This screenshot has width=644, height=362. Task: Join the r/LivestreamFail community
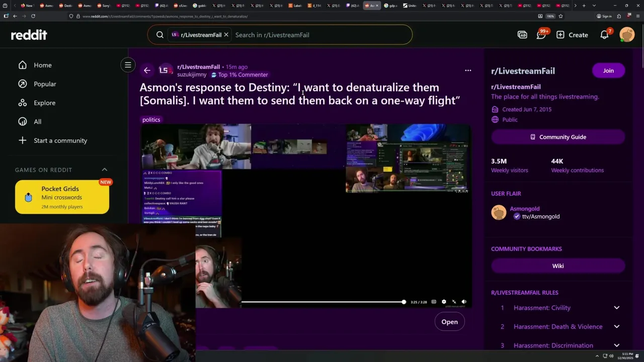pyautogui.click(x=608, y=71)
